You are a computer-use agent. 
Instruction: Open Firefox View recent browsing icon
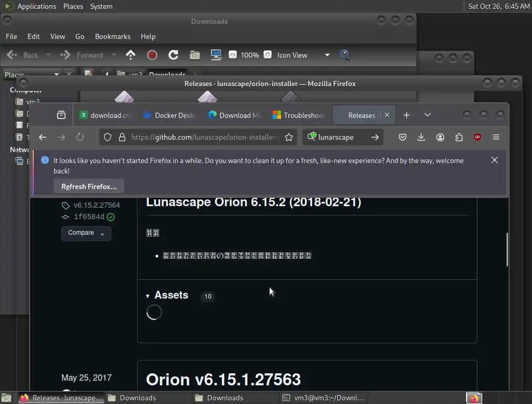[61, 115]
